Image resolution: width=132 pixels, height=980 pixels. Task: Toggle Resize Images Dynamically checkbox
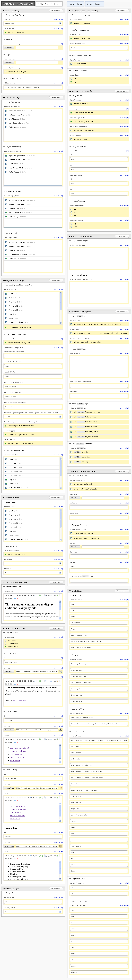tap(71, 113)
